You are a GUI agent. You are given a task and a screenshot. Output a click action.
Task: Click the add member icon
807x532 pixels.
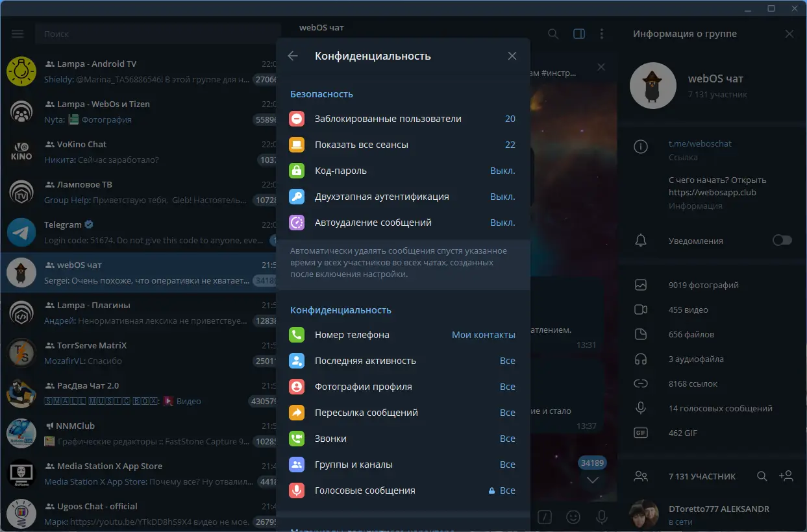[x=786, y=476]
